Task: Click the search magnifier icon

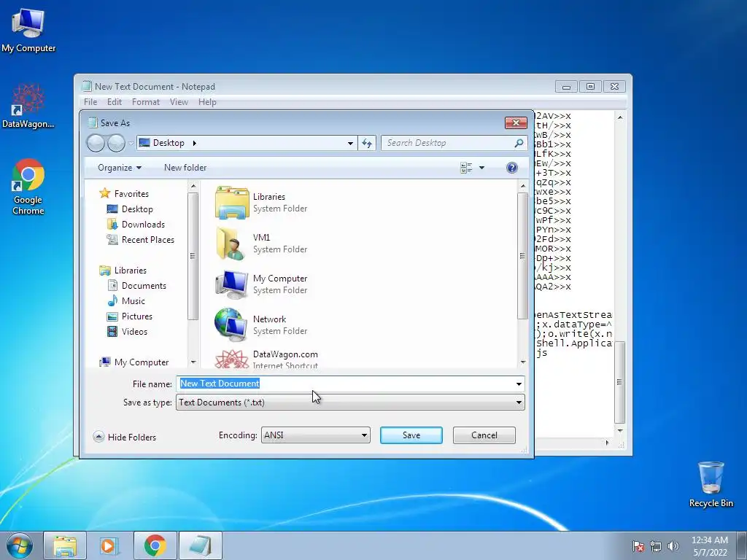Action: click(519, 143)
